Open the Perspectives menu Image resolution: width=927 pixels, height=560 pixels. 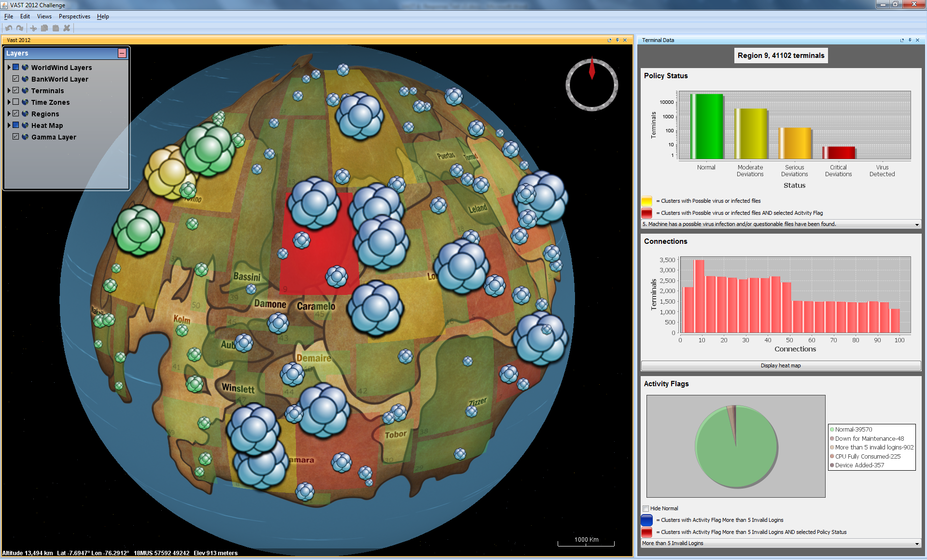coord(74,16)
